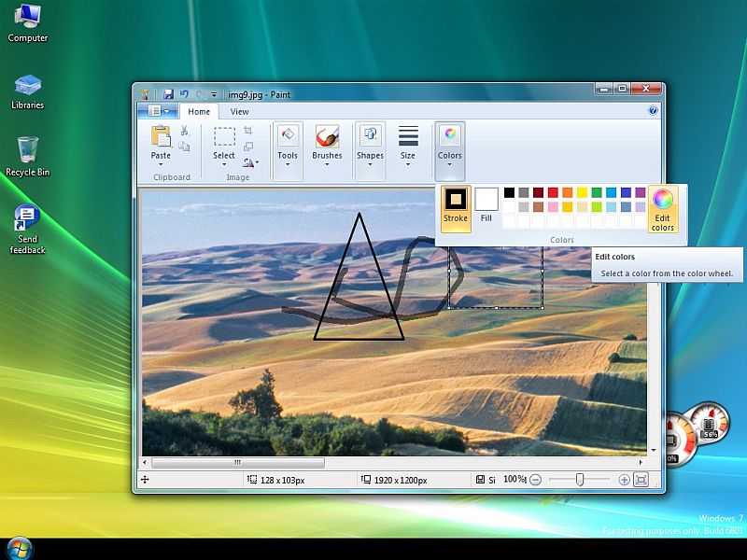Pick the dark red color swatch
Screen dimensions: 747x560
(539, 192)
